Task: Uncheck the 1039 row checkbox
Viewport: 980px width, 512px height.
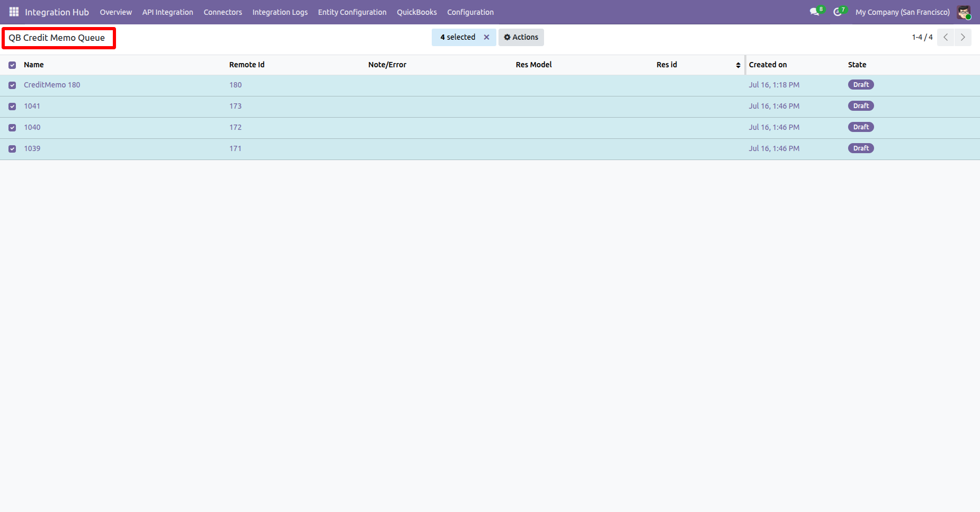Action: coord(12,149)
